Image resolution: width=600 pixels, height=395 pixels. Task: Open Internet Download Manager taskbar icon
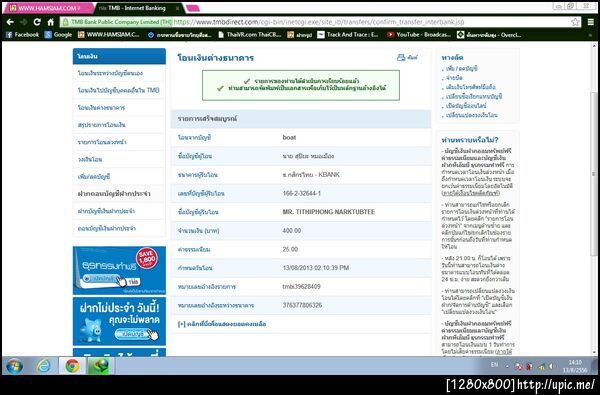pos(99,366)
